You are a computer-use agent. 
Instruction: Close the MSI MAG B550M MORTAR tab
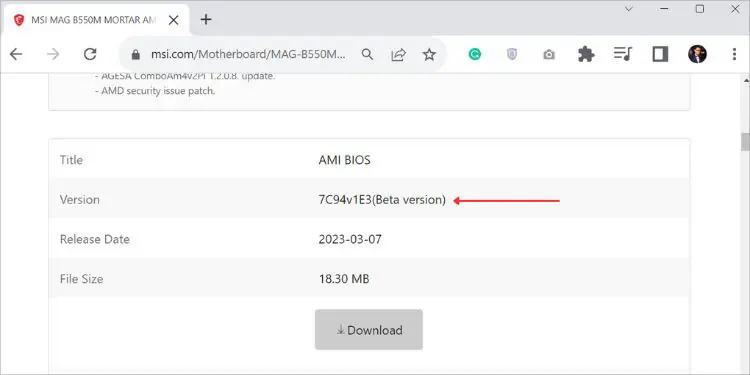pos(173,20)
